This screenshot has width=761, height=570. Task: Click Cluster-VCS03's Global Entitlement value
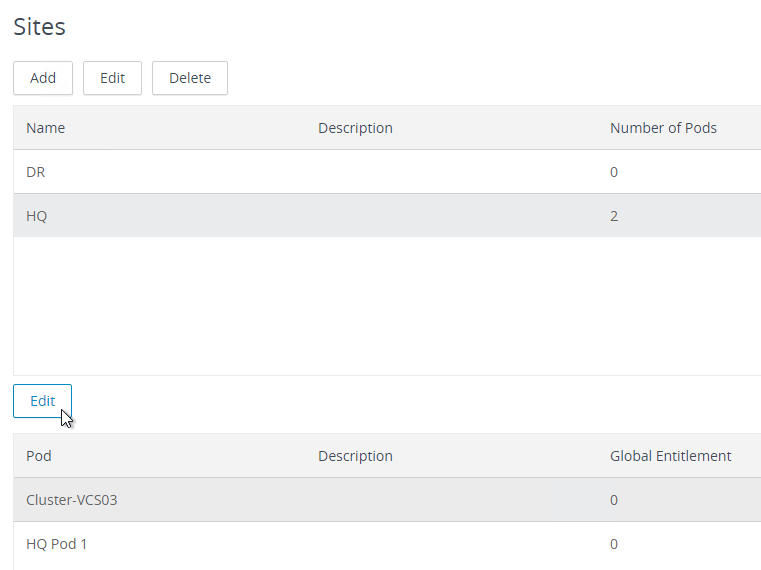tap(614, 500)
